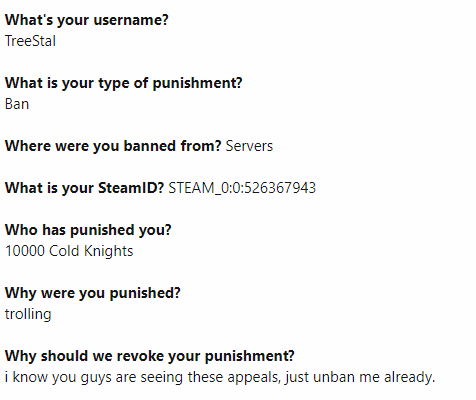Click the 'just unban me already' sentence

point(360,377)
